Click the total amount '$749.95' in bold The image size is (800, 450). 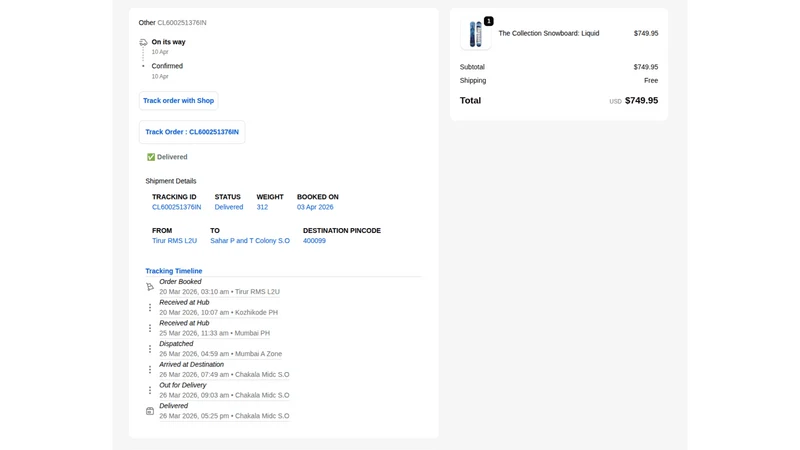pyautogui.click(x=641, y=101)
